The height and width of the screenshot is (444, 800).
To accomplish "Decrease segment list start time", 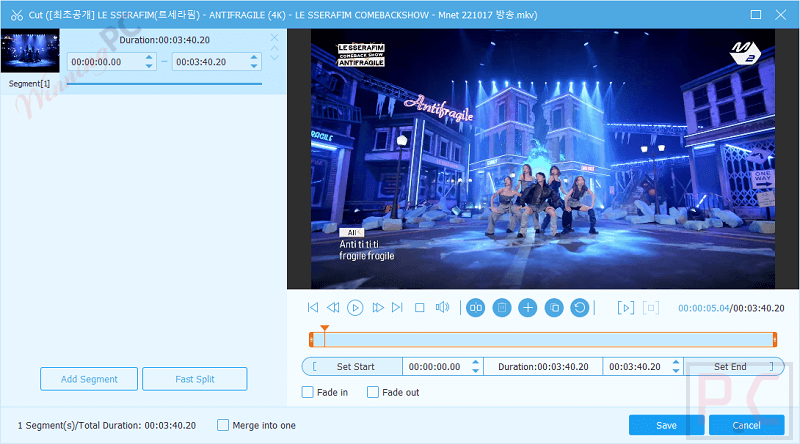I will click(149, 66).
